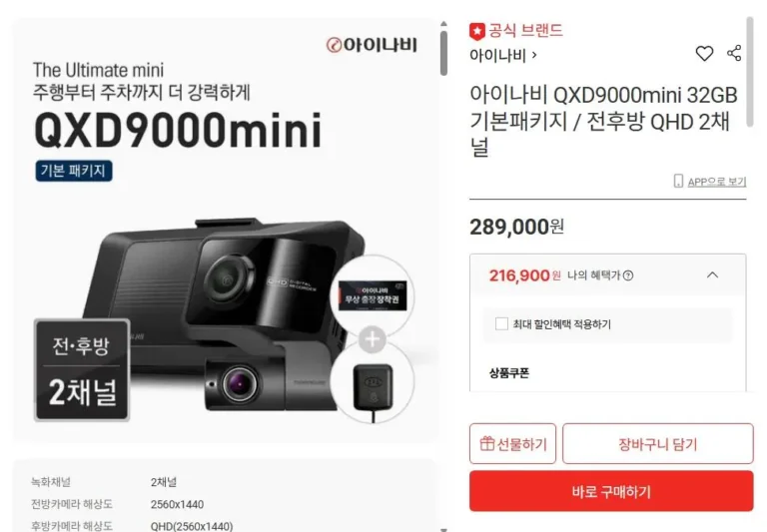Click the heart wishlist icon
Screen dimensions: 767x532
pos(704,53)
